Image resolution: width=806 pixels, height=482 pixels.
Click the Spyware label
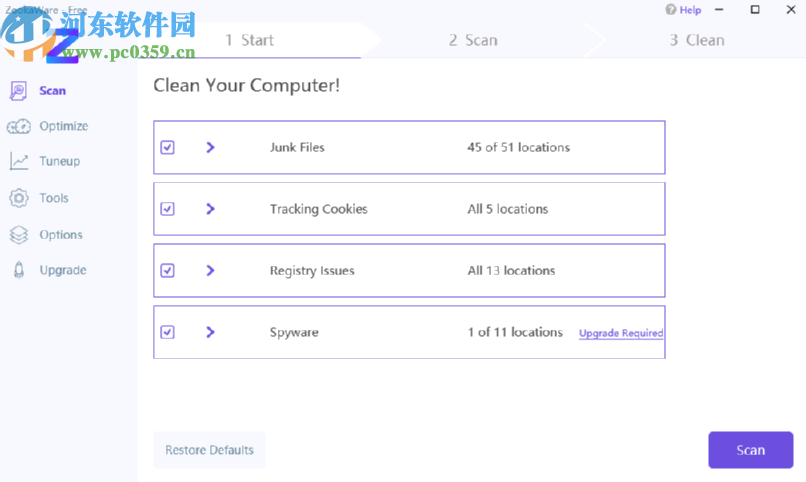coord(294,332)
